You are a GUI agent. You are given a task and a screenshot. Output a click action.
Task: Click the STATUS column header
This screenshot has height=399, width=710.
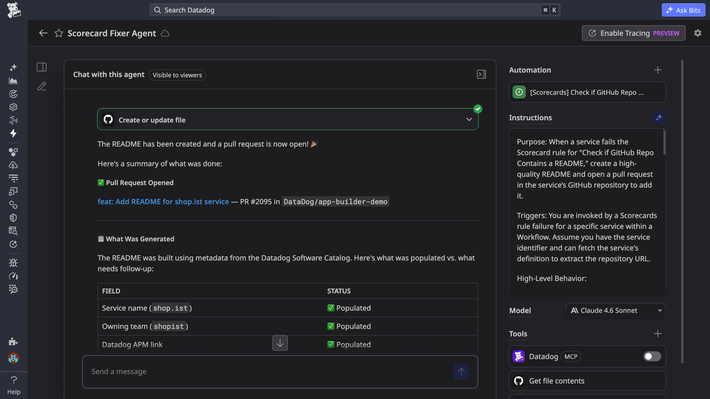tap(339, 291)
